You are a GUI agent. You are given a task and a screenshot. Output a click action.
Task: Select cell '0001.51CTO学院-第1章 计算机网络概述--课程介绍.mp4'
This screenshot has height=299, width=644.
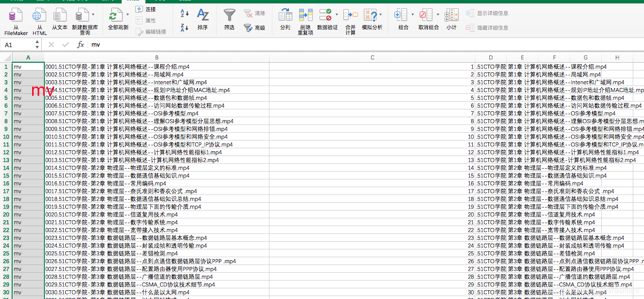click(157, 67)
